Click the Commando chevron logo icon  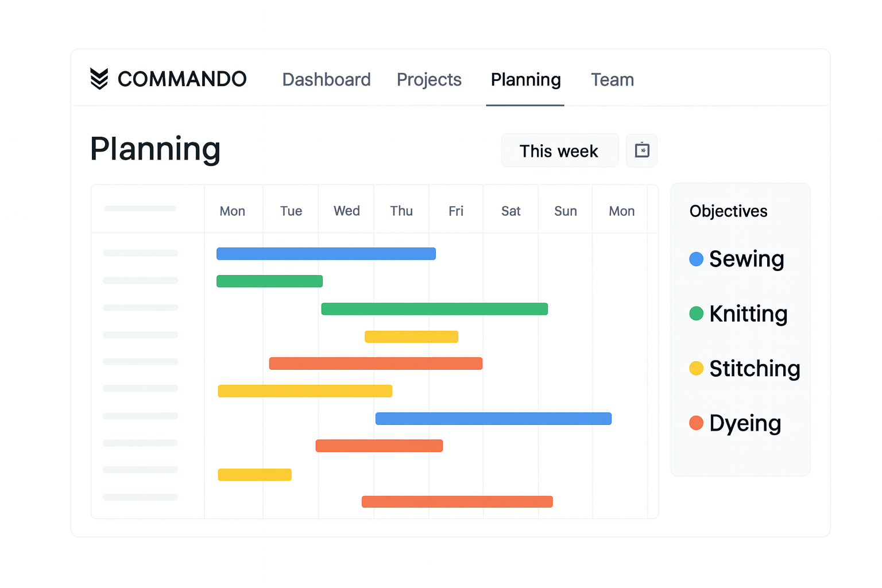pyautogui.click(x=99, y=79)
